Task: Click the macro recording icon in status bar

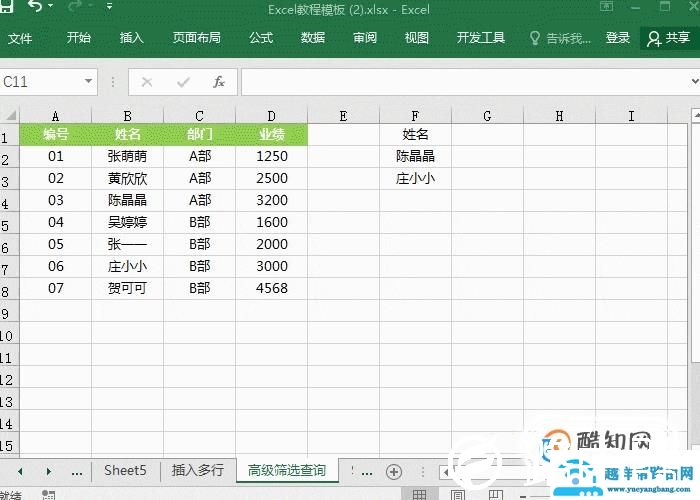Action: click(48, 495)
